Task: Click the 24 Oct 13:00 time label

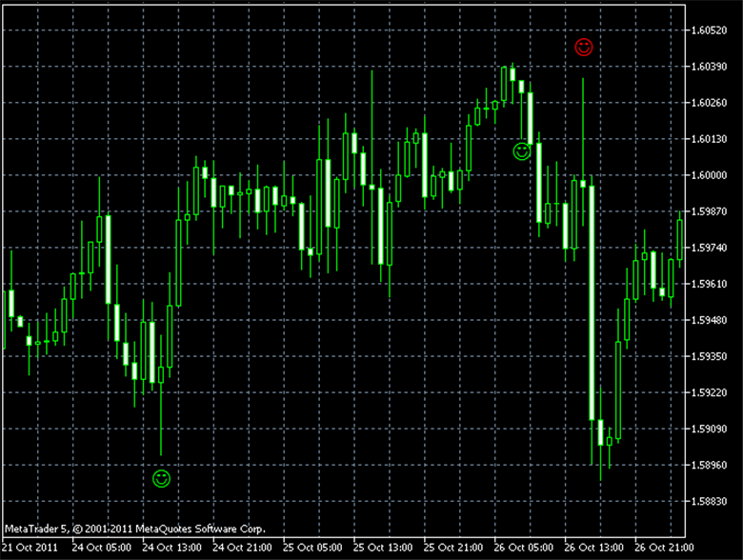Action: pyautogui.click(x=172, y=548)
